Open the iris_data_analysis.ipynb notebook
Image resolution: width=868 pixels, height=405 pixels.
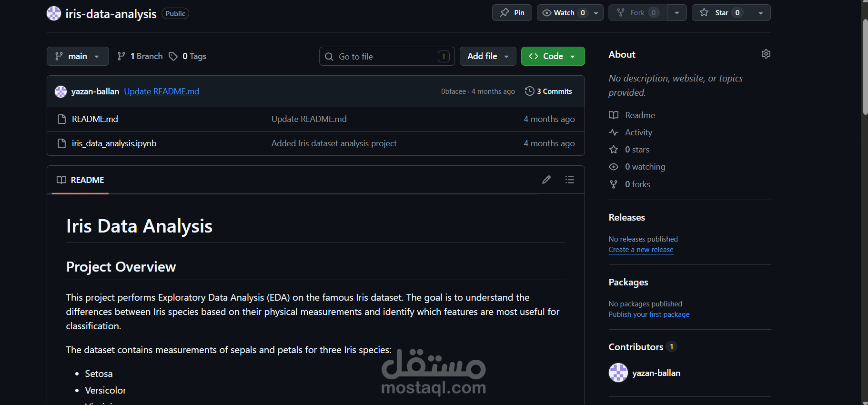114,143
